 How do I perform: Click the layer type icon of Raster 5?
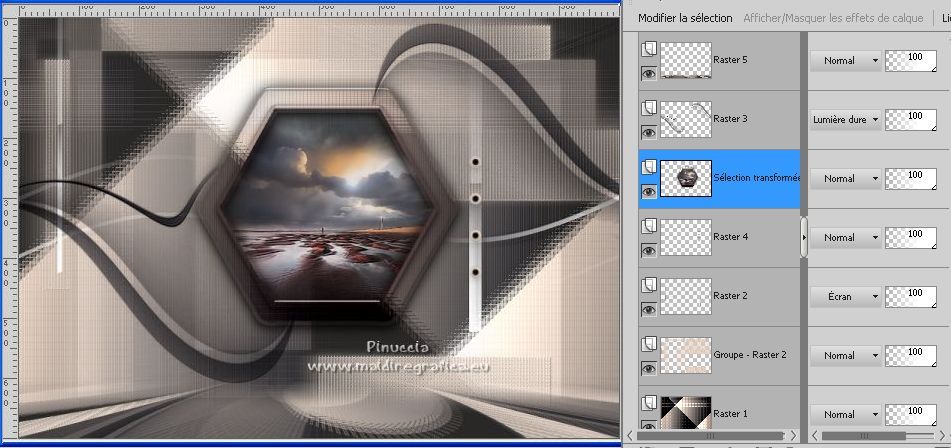click(x=649, y=49)
